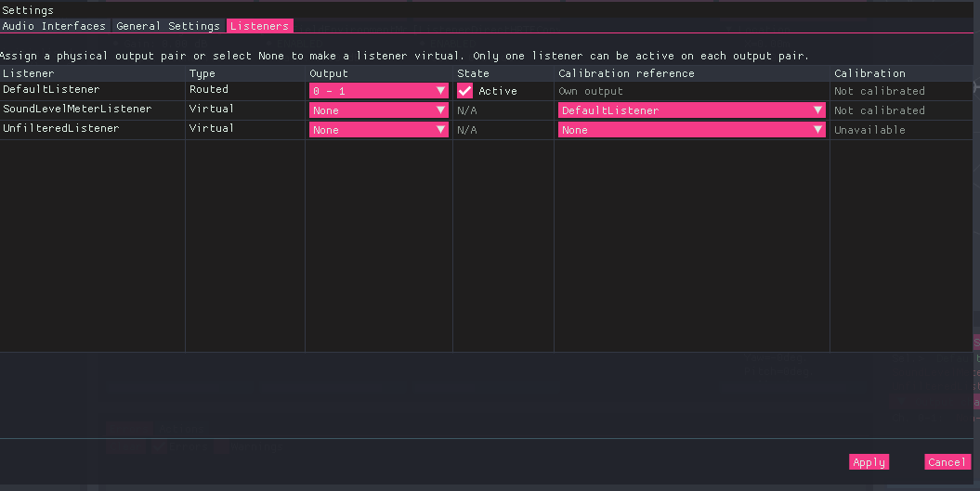The image size is (980, 491).
Task: Open UnfilteredListener calibration reference dropdown
Action: (x=691, y=129)
